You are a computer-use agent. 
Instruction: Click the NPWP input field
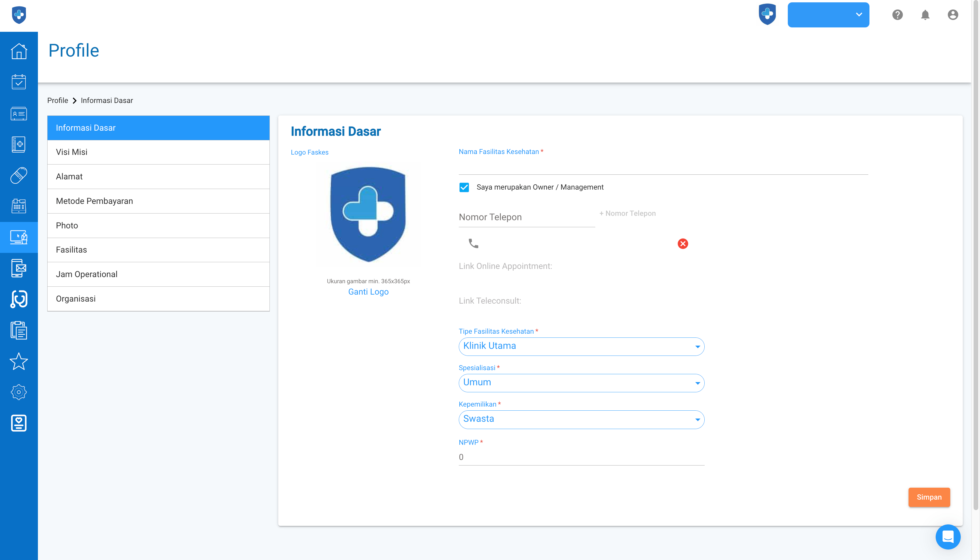pyautogui.click(x=581, y=457)
